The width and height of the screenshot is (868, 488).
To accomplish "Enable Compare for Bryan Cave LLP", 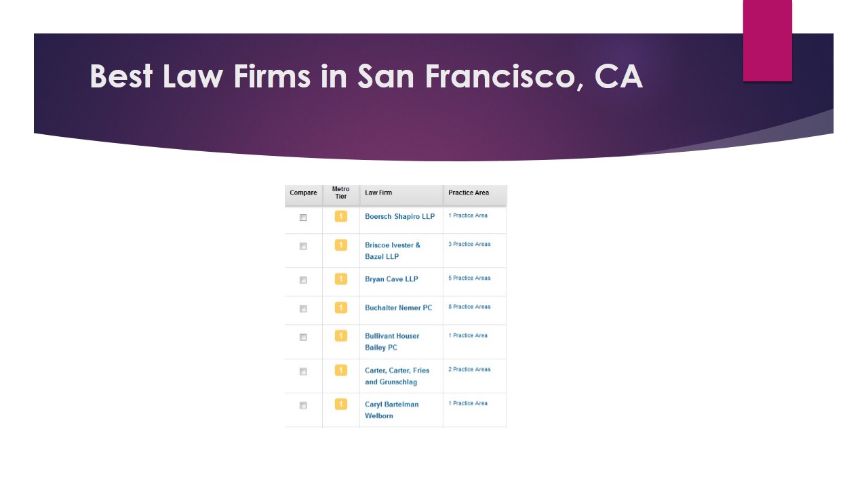I will click(303, 280).
